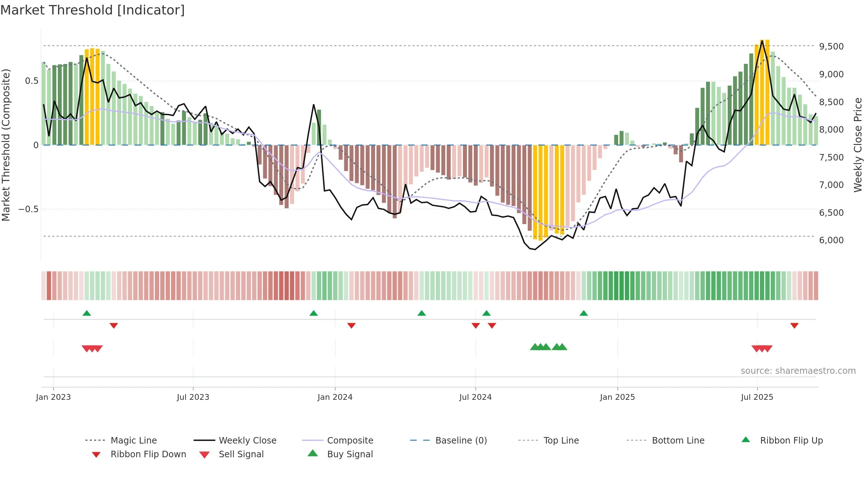Click the yellow bars at the 2024 trough
This screenshot has width=868, height=488.
pyautogui.click(x=549, y=193)
